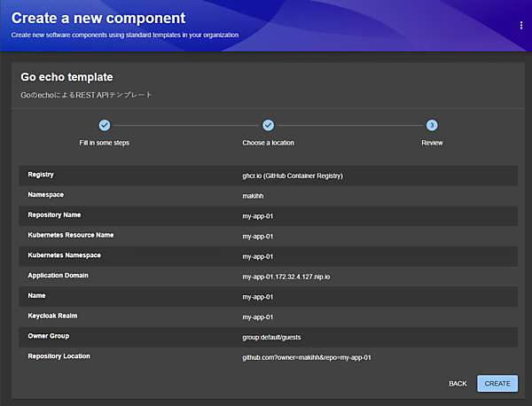Select the Review step label
This screenshot has height=406, width=532.
432,142
